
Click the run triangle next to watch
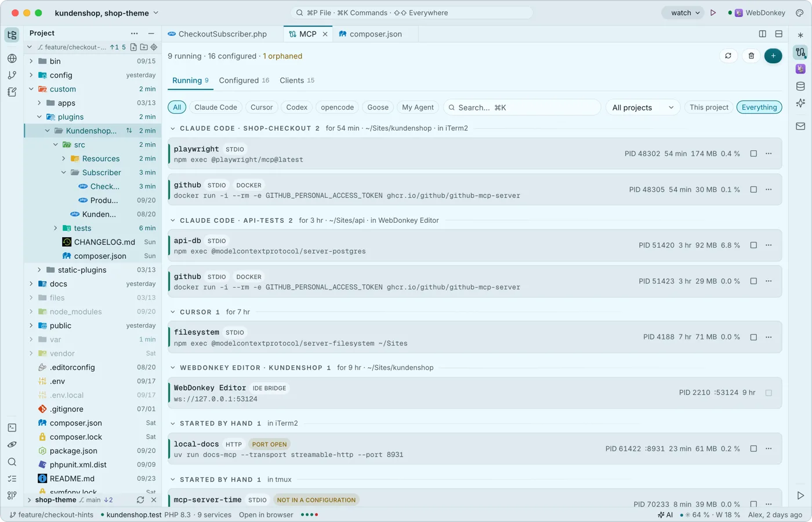click(x=713, y=13)
